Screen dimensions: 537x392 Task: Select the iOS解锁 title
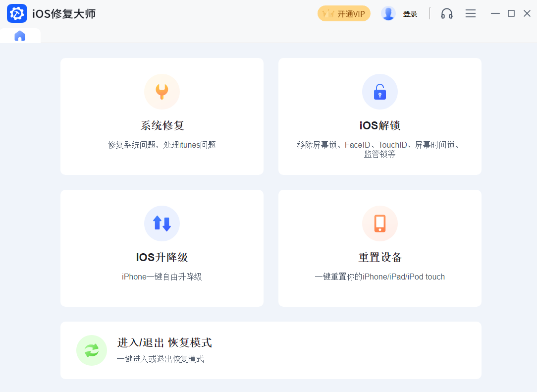tap(380, 125)
